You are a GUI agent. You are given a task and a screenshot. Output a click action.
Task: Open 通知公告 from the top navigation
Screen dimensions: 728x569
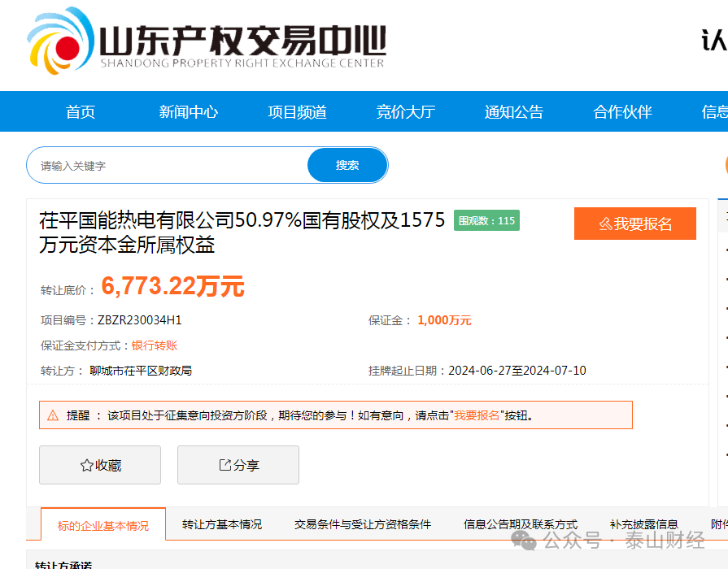[514, 112]
